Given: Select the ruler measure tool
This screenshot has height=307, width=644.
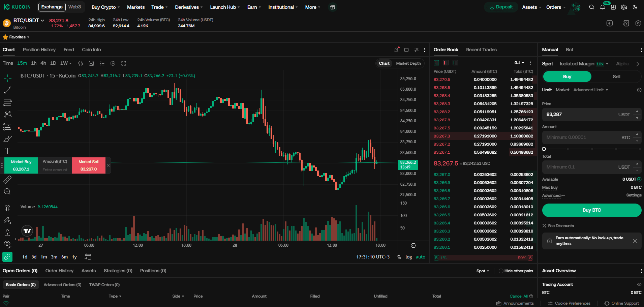Looking at the screenshot, I should (7, 180).
